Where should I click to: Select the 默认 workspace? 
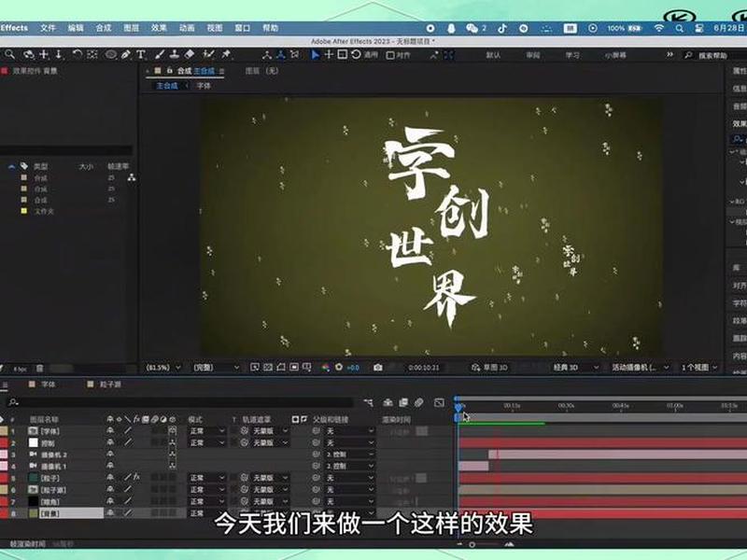pyautogui.click(x=493, y=55)
